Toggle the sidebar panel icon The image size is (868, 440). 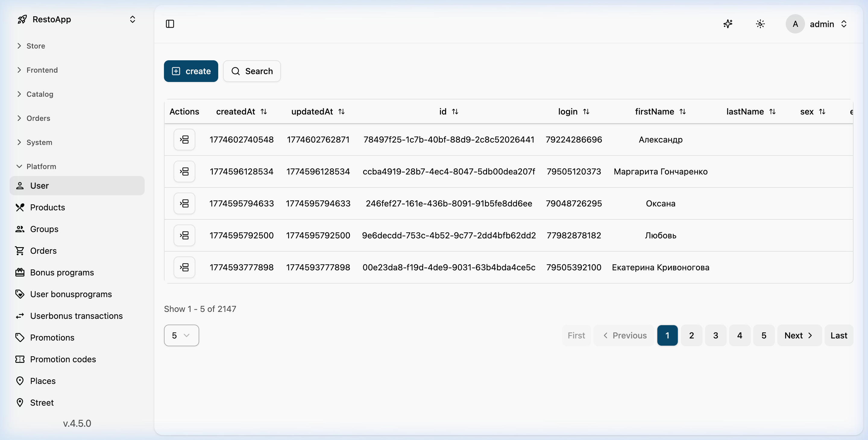pos(170,24)
